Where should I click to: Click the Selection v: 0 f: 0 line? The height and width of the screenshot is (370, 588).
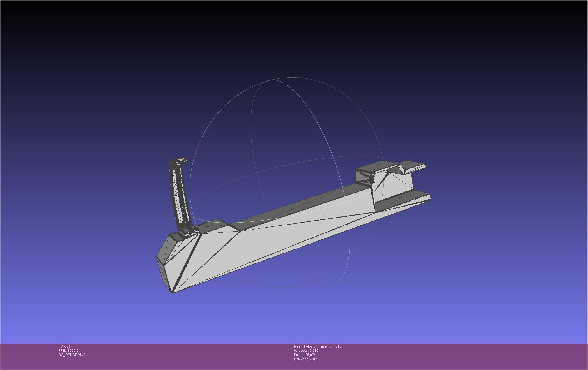click(x=307, y=359)
